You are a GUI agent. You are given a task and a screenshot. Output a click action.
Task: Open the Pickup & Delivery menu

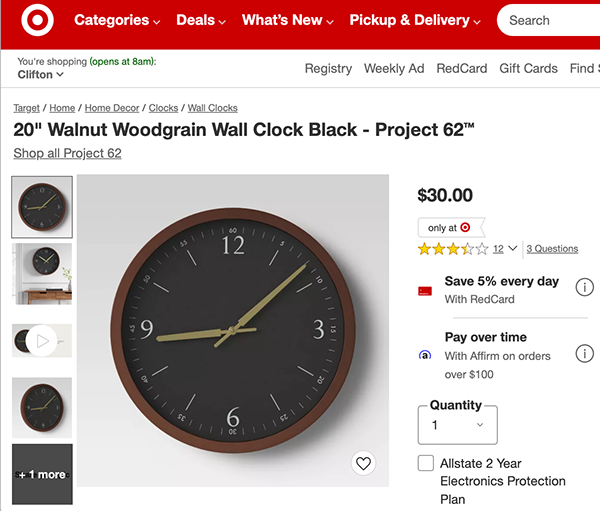tap(415, 20)
